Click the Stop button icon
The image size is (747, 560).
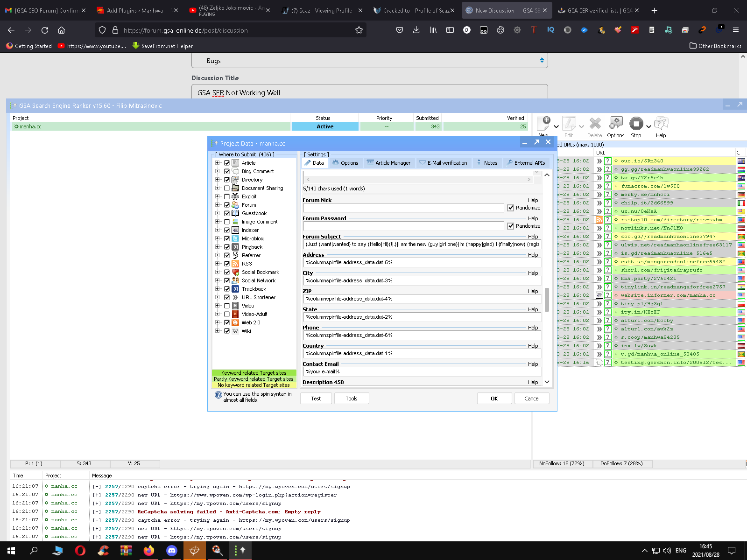click(636, 124)
